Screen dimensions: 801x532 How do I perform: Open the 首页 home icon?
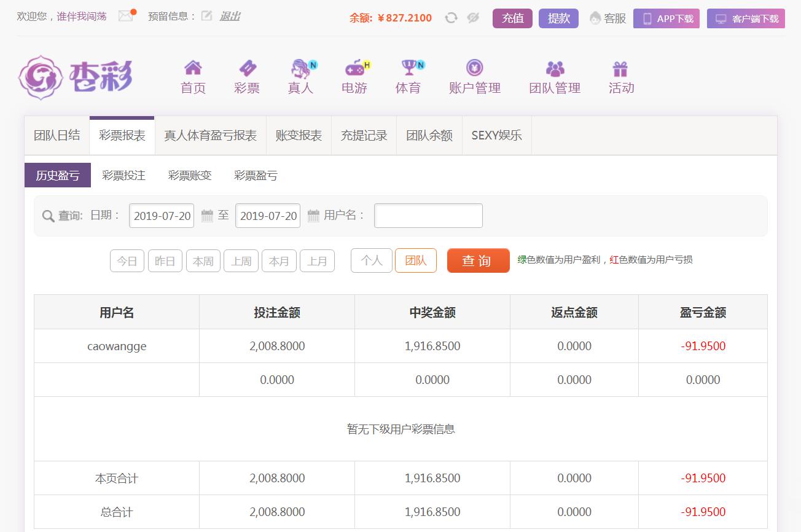193,68
